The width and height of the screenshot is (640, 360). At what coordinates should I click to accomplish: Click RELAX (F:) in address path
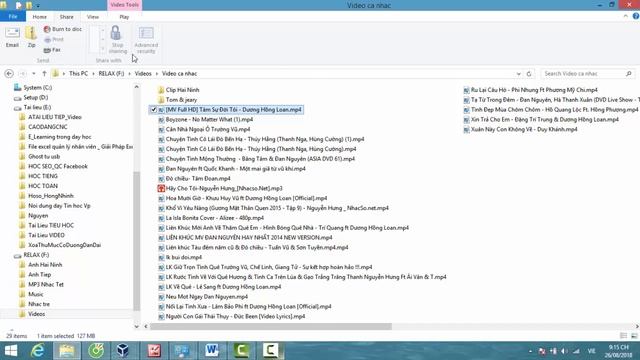click(x=111, y=73)
